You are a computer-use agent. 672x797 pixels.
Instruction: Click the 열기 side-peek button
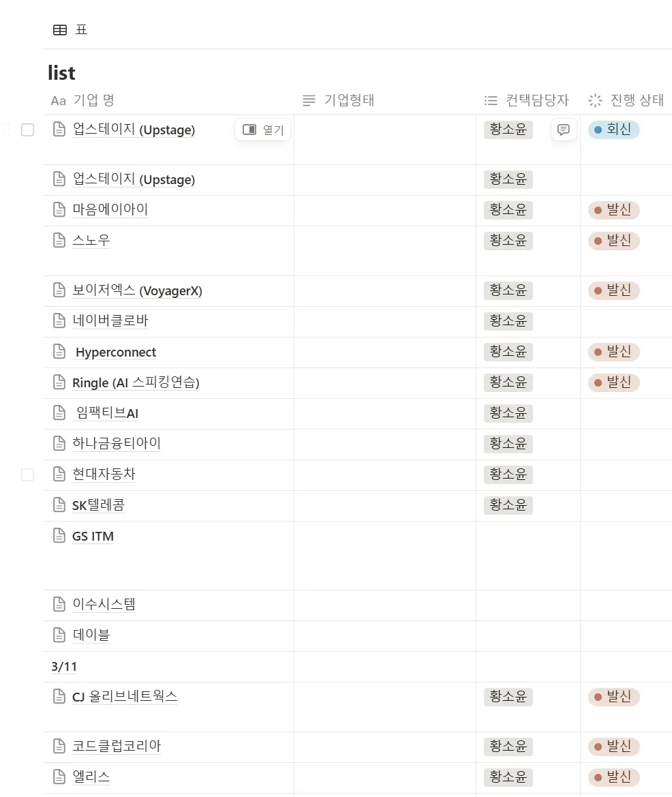pos(263,130)
